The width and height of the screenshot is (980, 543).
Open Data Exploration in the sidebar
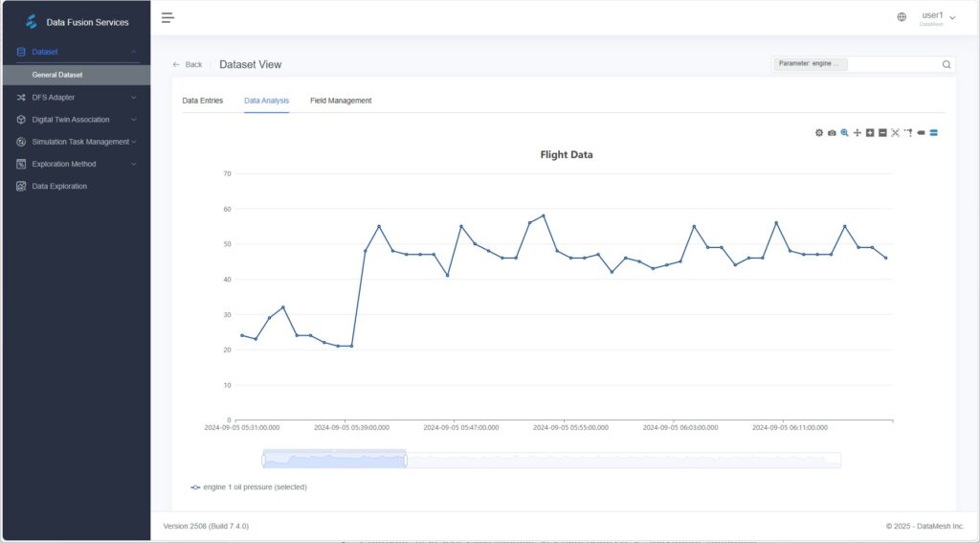tap(59, 187)
